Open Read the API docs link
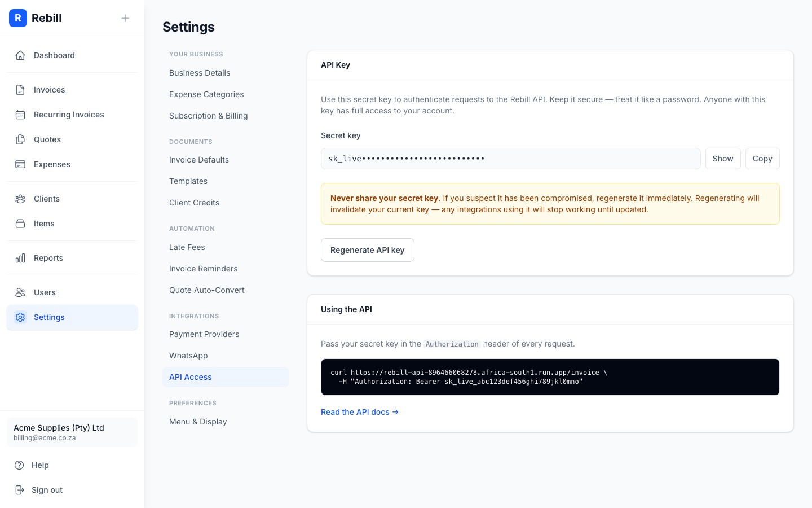 coord(359,412)
